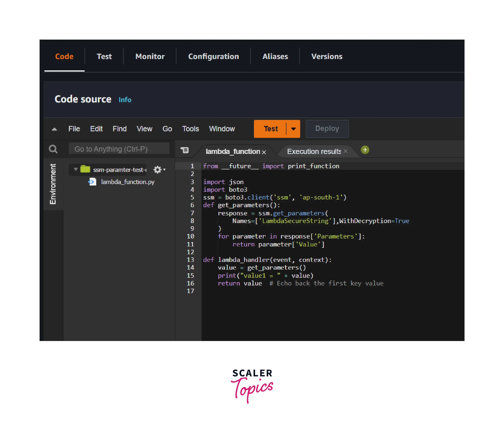Open the gear dropdown arrow

click(165, 170)
